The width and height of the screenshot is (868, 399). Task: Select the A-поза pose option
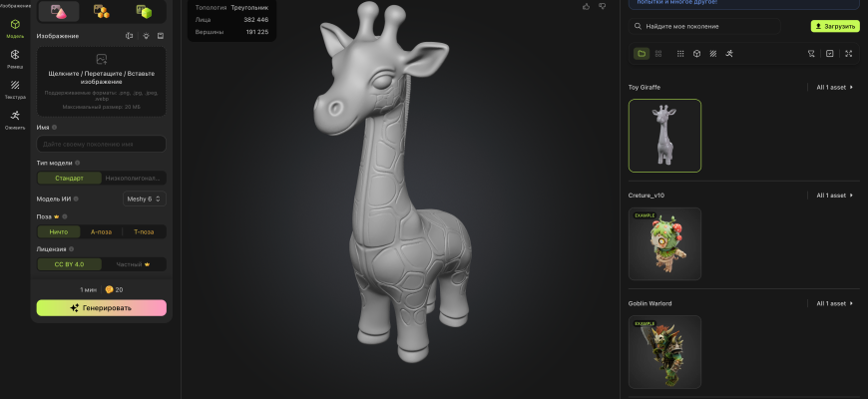point(101,231)
